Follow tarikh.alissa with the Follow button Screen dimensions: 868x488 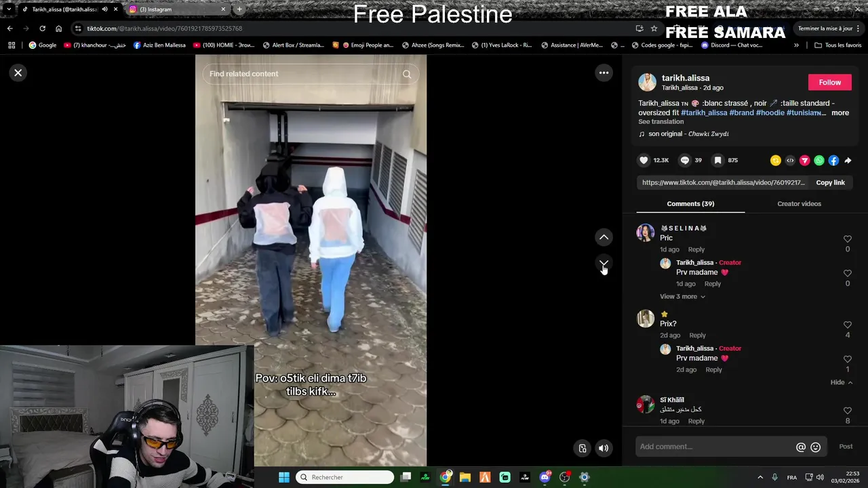(829, 82)
